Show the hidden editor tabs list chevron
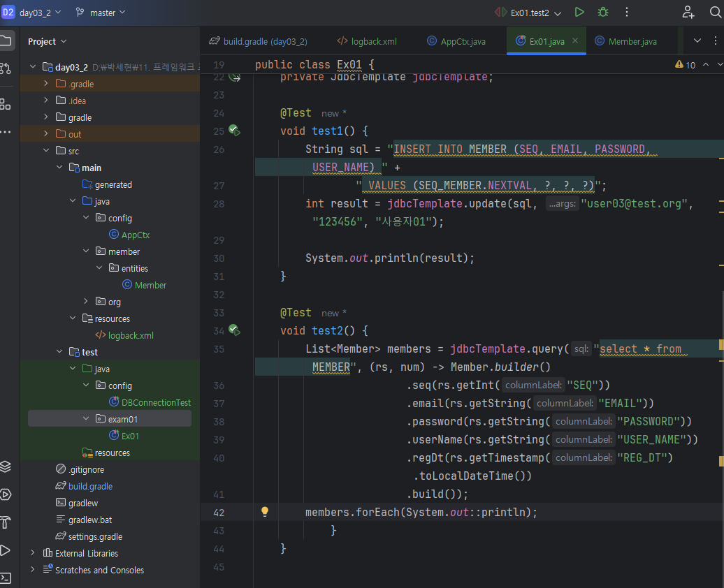This screenshot has width=724, height=588. 697,41
